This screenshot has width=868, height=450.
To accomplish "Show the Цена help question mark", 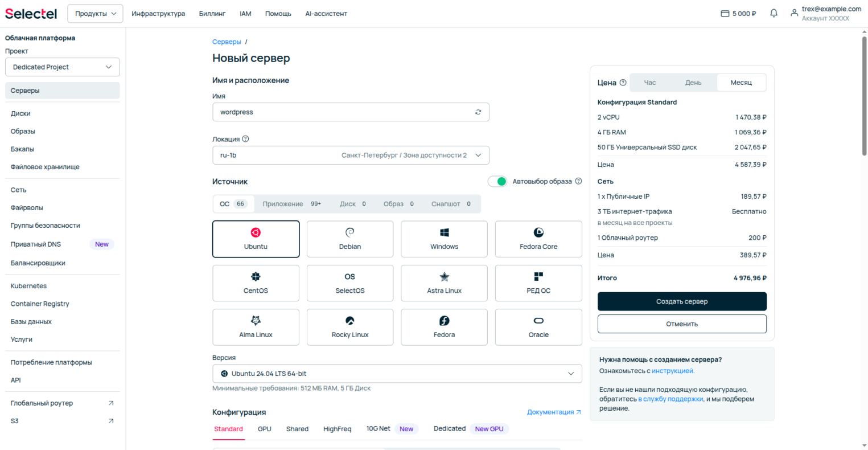I will click(x=623, y=83).
